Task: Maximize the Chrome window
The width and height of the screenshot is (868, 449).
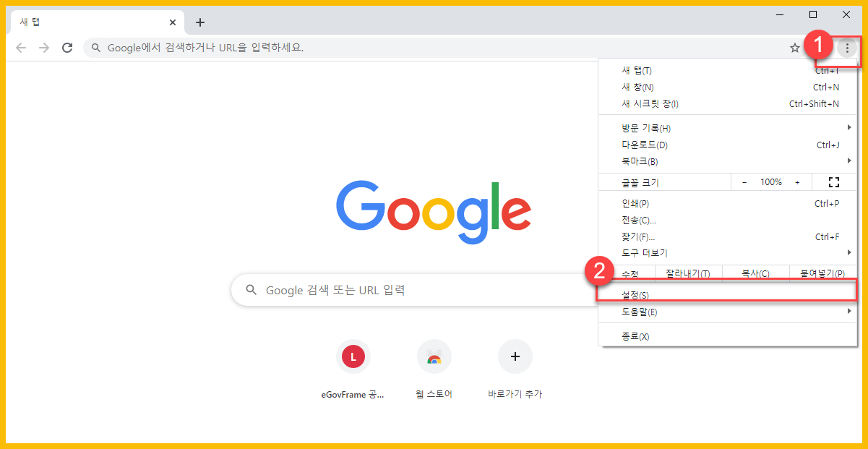Action: pyautogui.click(x=813, y=14)
